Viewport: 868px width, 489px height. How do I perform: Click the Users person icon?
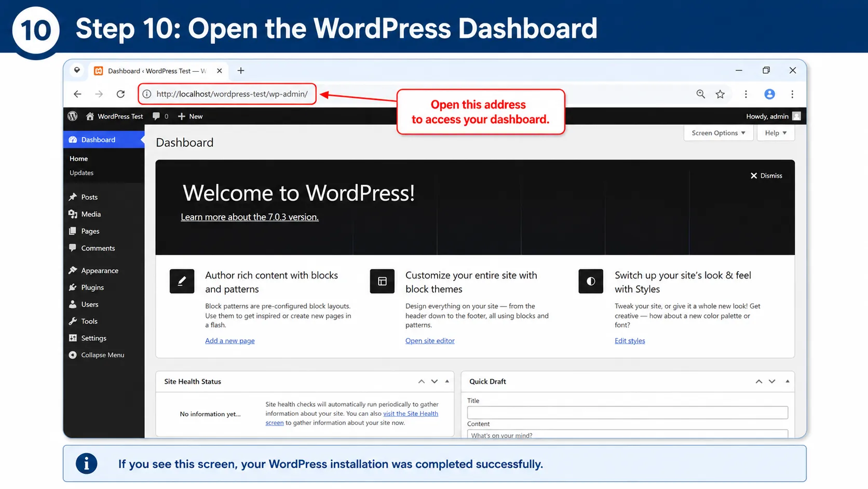(x=73, y=305)
